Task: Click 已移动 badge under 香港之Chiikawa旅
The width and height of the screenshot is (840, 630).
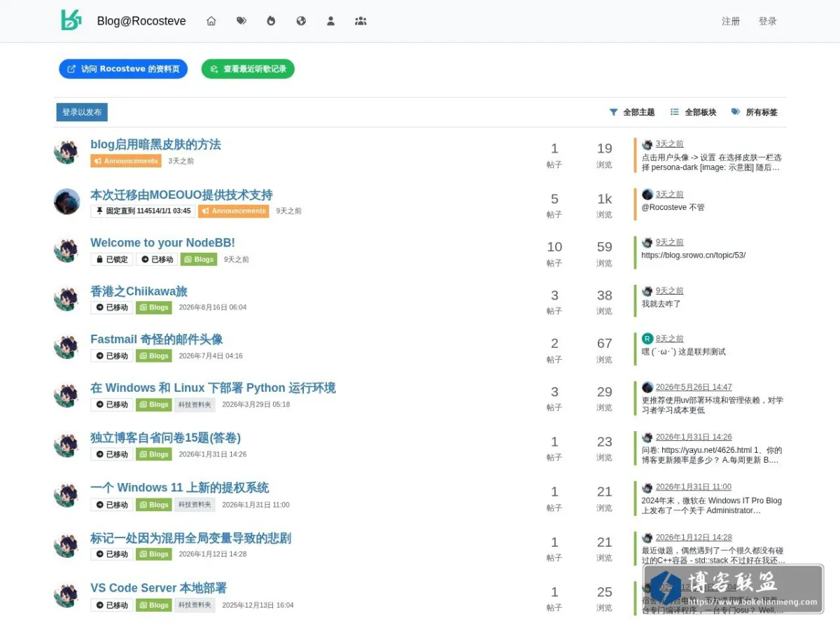Action: click(111, 307)
